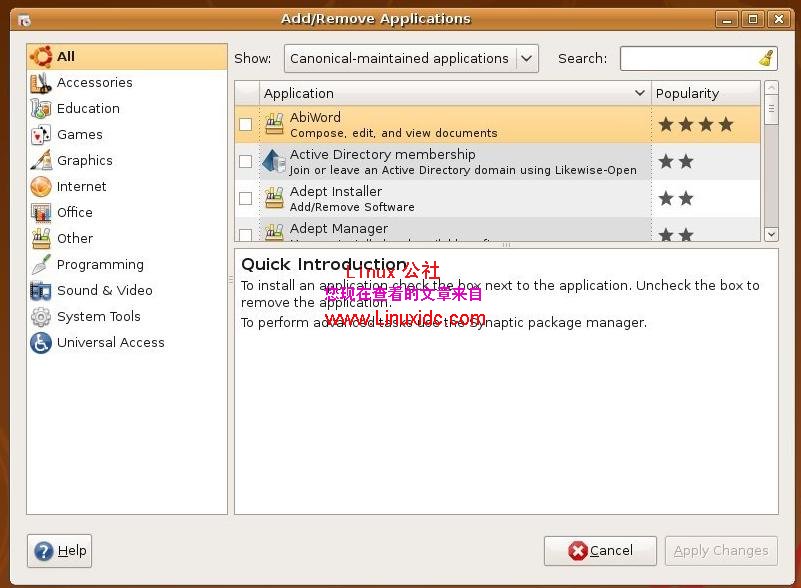The height and width of the screenshot is (588, 801).
Task: Select the All category in sidebar
Action: tap(67, 56)
